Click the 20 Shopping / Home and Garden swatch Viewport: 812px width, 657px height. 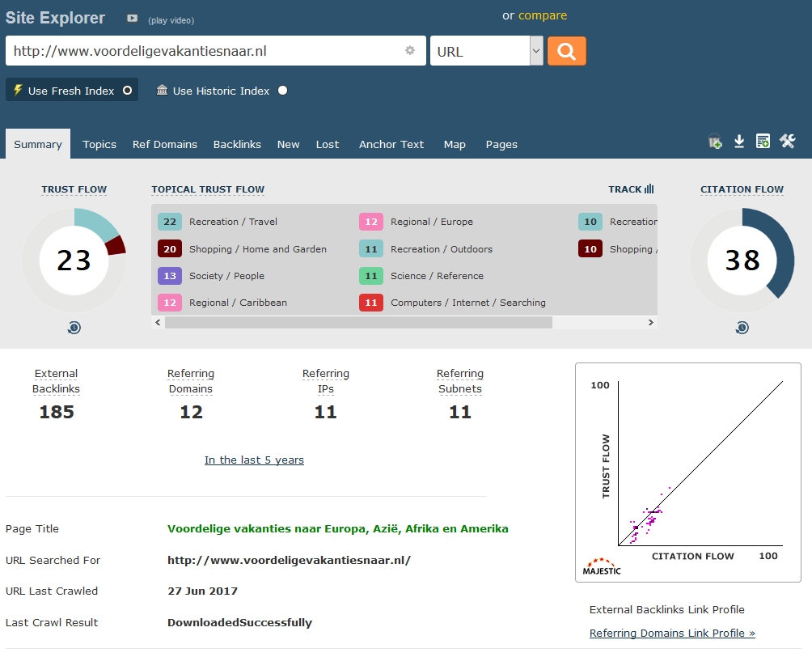pyautogui.click(x=170, y=248)
